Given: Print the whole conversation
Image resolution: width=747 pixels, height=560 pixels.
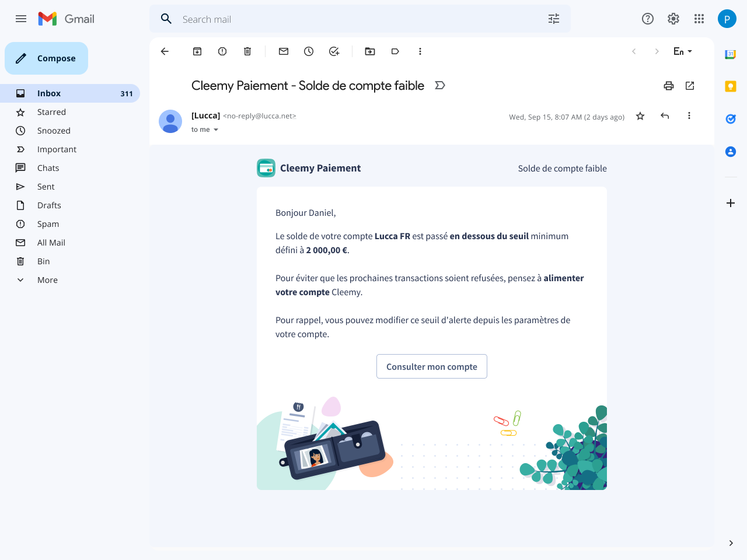Looking at the screenshot, I should [669, 86].
